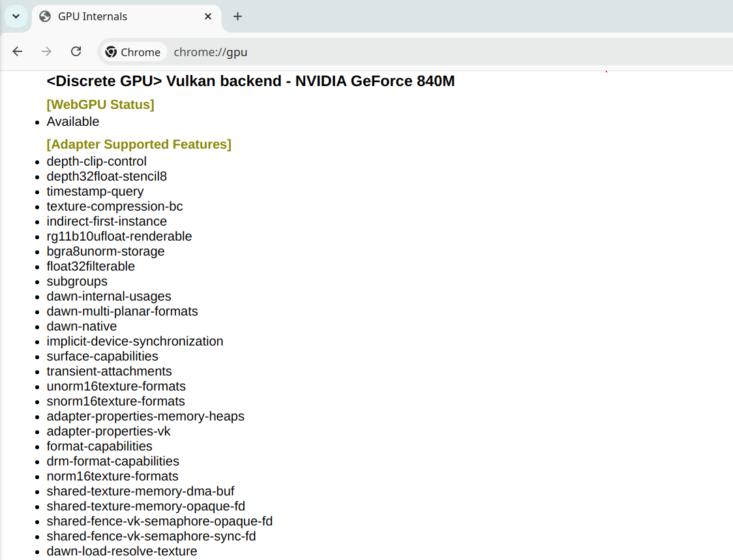Select the GPU Internals tab
The image size is (733, 560).
pos(127,18)
